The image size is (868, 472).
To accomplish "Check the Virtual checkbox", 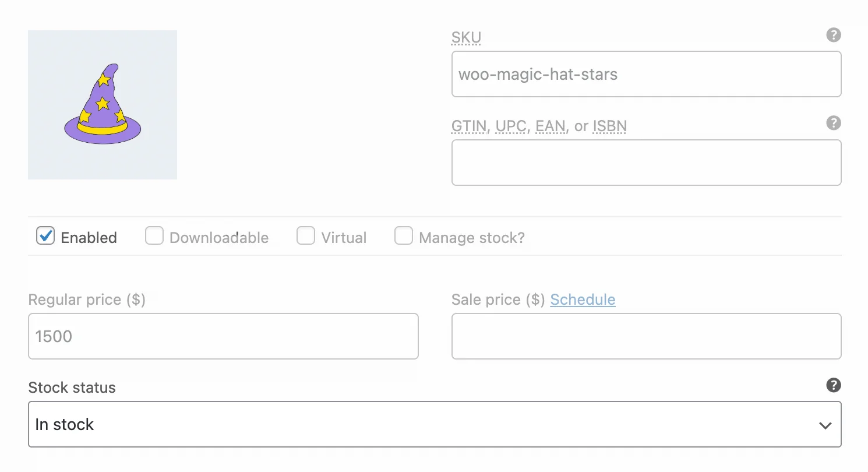I will pyautogui.click(x=305, y=236).
